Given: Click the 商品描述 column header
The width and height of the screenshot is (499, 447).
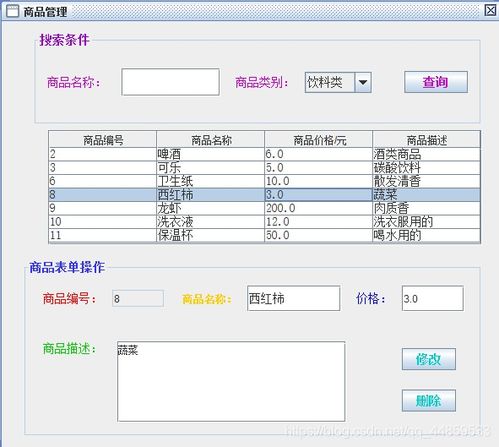Looking at the screenshot, I should point(427,140).
